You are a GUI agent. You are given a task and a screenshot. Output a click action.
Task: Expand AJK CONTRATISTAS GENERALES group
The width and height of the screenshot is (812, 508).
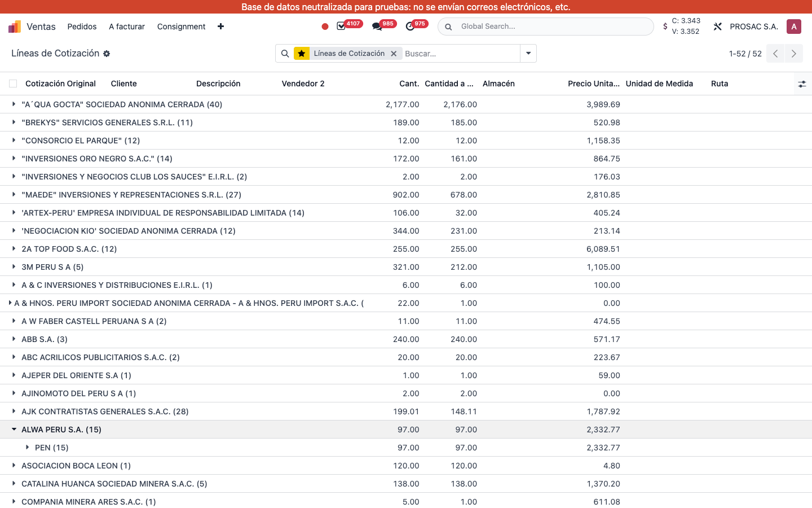click(x=14, y=411)
